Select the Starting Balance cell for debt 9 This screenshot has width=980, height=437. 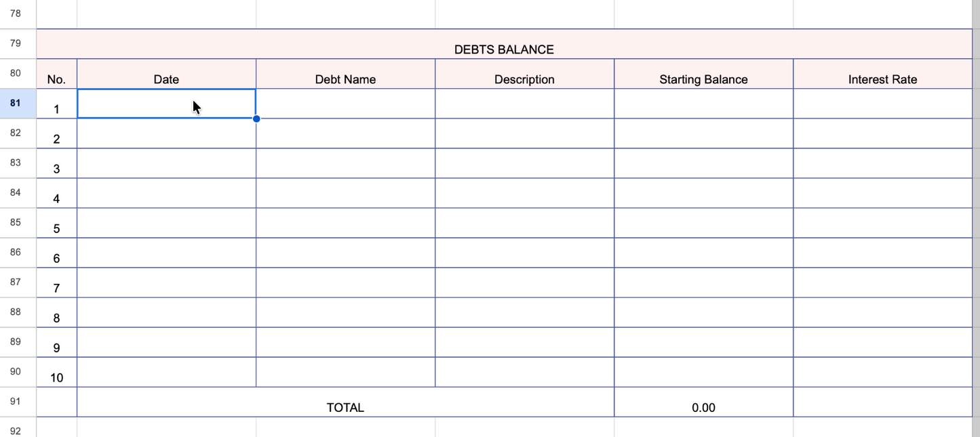pos(703,342)
